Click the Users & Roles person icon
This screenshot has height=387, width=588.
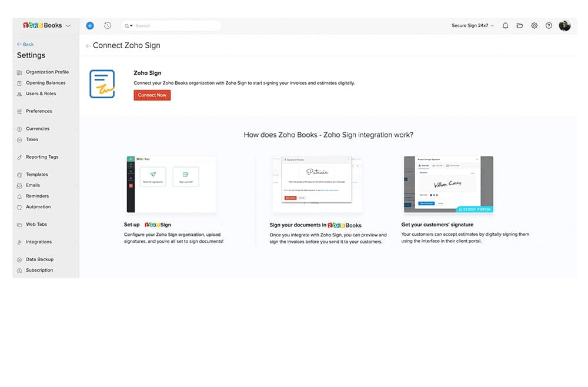click(19, 94)
